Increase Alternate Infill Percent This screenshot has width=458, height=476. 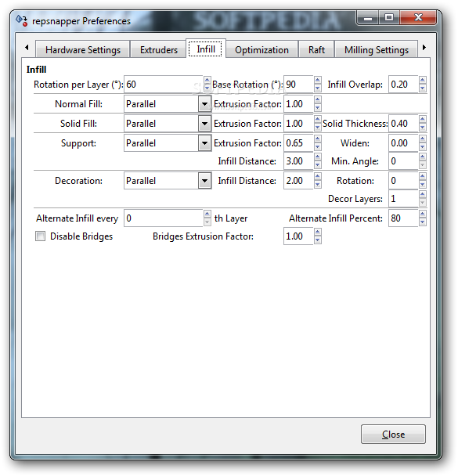point(423,214)
